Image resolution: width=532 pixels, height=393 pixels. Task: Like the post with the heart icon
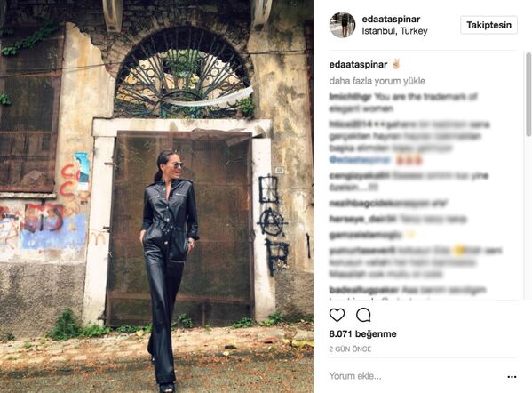tap(337, 316)
